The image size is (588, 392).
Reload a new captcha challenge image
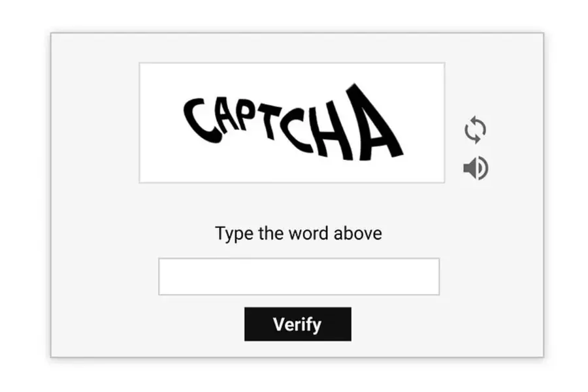(475, 129)
